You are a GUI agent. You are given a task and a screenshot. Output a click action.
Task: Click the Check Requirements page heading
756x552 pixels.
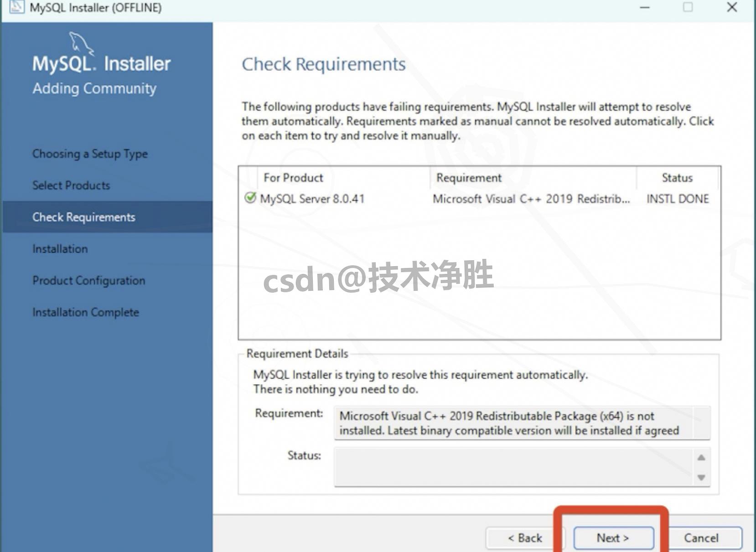tap(323, 64)
